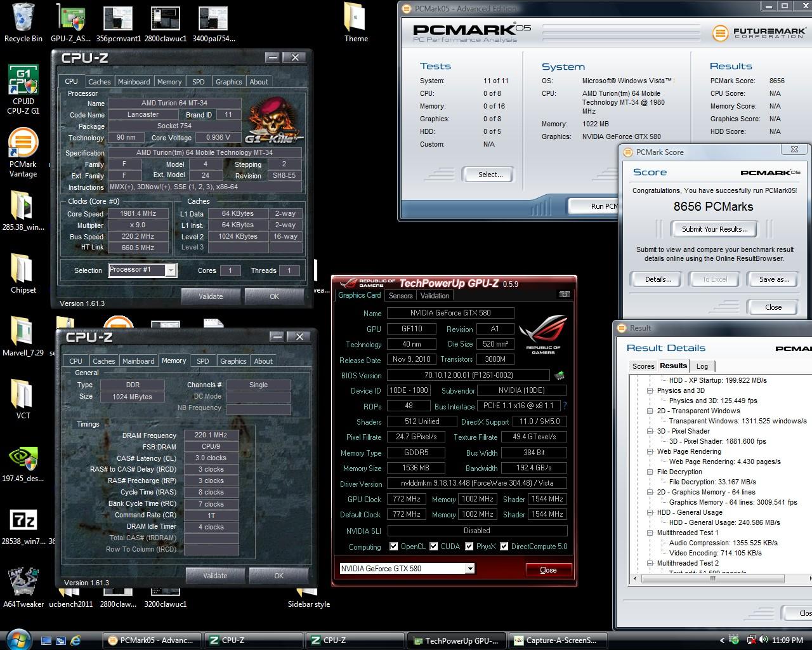
Task: Switch to Caches tab in upper CPU-Z
Action: pos(99,81)
